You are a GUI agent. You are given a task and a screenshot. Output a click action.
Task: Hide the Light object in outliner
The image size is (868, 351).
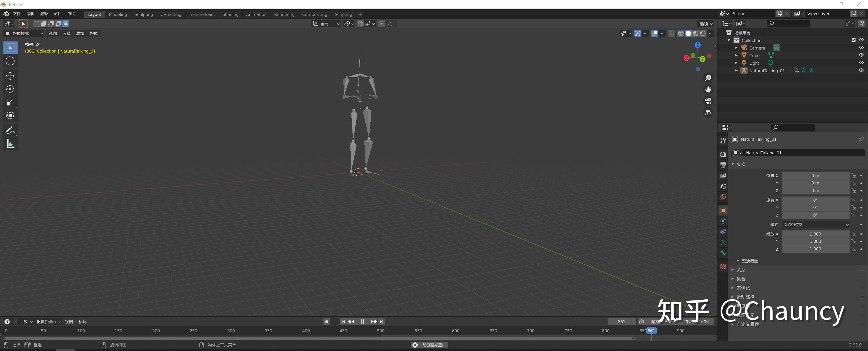pyautogui.click(x=861, y=63)
